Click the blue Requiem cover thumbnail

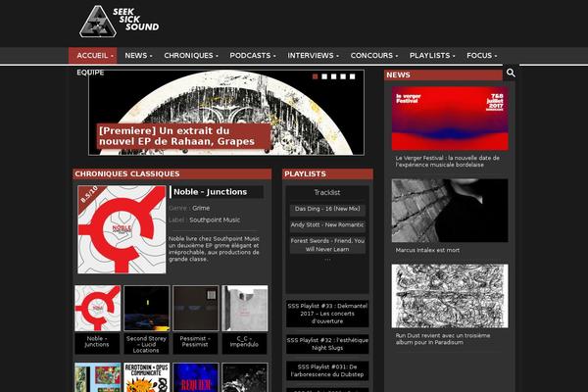coord(196,377)
